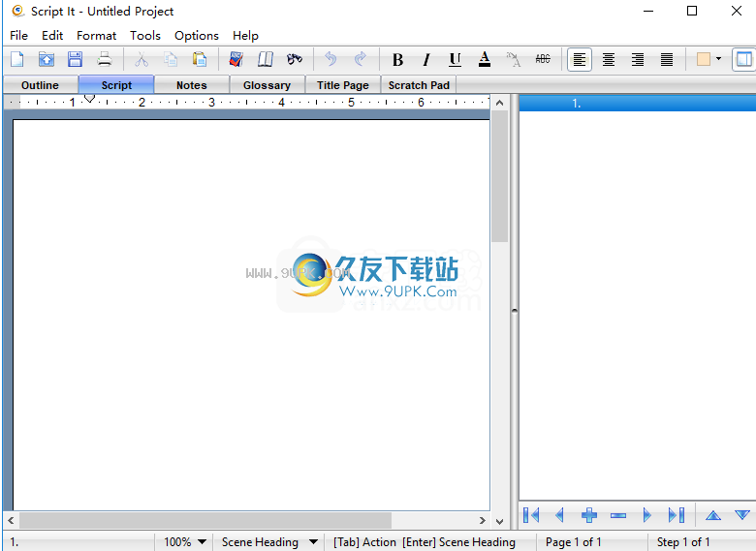Image resolution: width=756 pixels, height=551 pixels.
Task: Click the splitter handle between panels
Action: coord(515,311)
